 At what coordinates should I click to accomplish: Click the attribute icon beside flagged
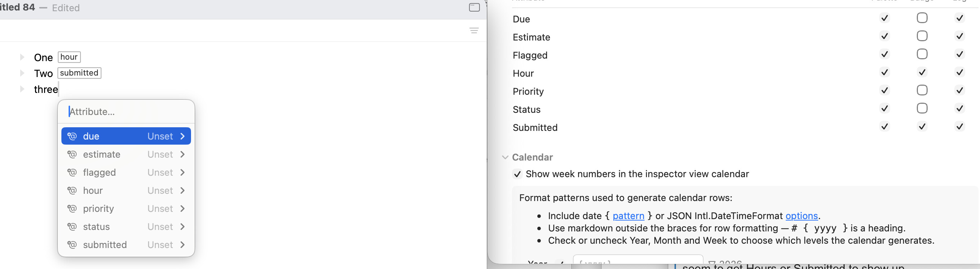click(x=72, y=172)
